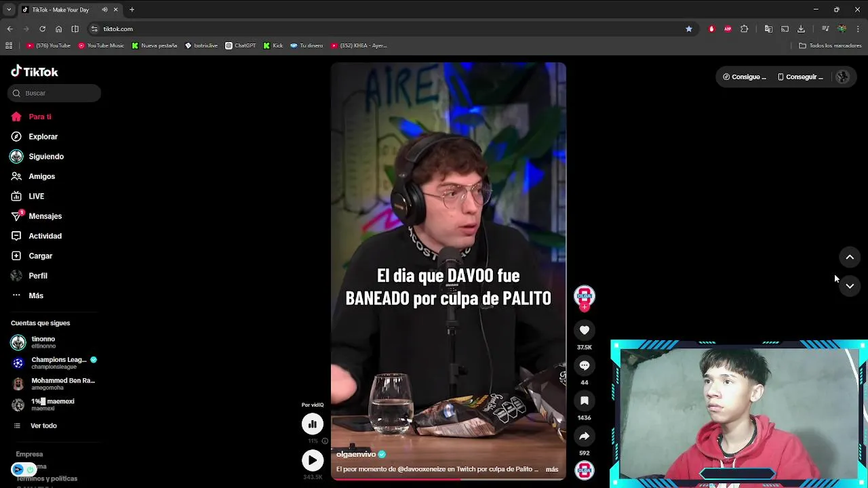Go to next video with down chevron

tap(850, 286)
